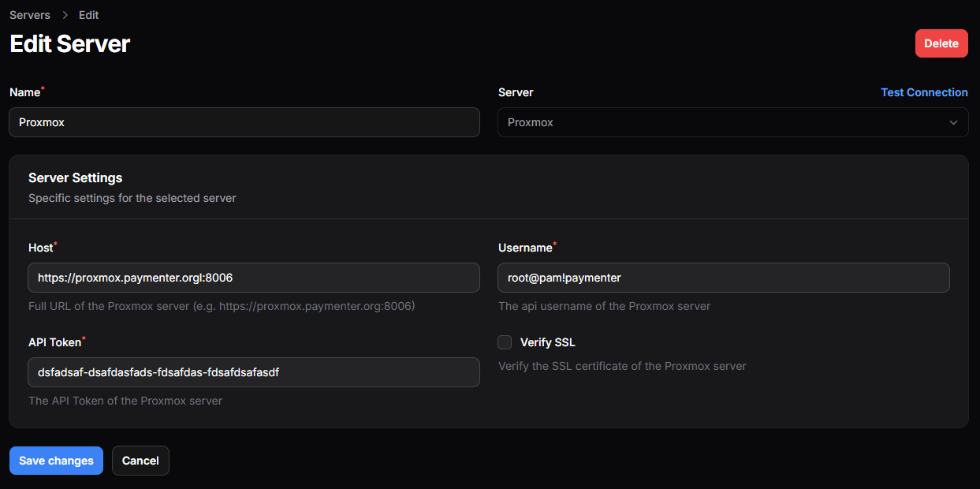Screen dimensions: 980x489
Task: Click into the Host URL field
Action: click(x=254, y=278)
